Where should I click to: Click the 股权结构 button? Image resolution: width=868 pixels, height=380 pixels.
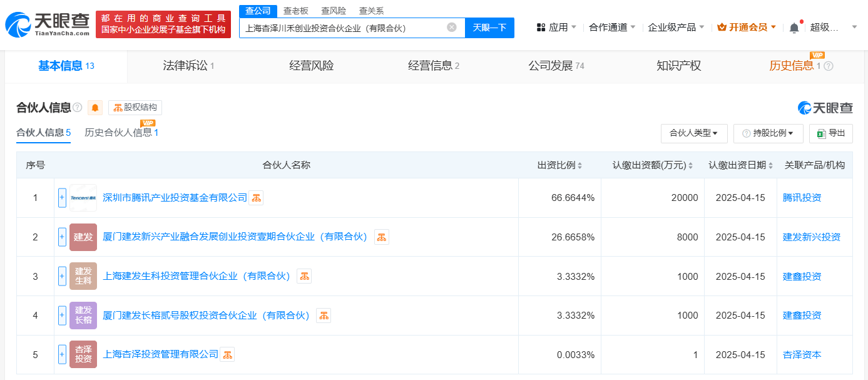135,108
